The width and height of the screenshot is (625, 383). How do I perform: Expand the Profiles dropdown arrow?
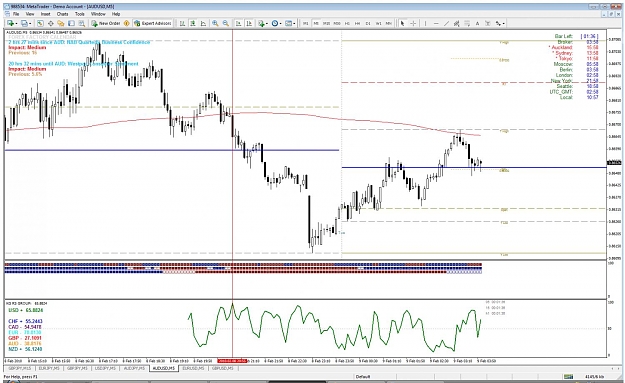(30, 24)
